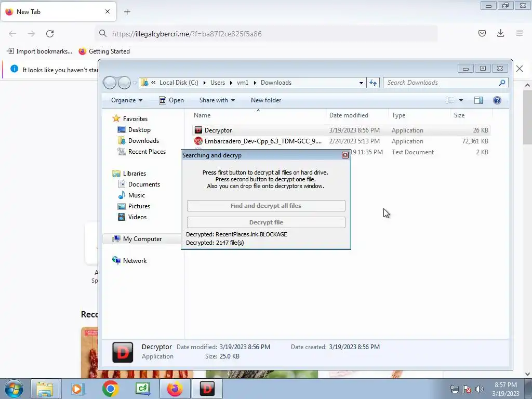The image size is (532, 399).
Task: Click the volume speaker tray icon
Action: tap(480, 389)
